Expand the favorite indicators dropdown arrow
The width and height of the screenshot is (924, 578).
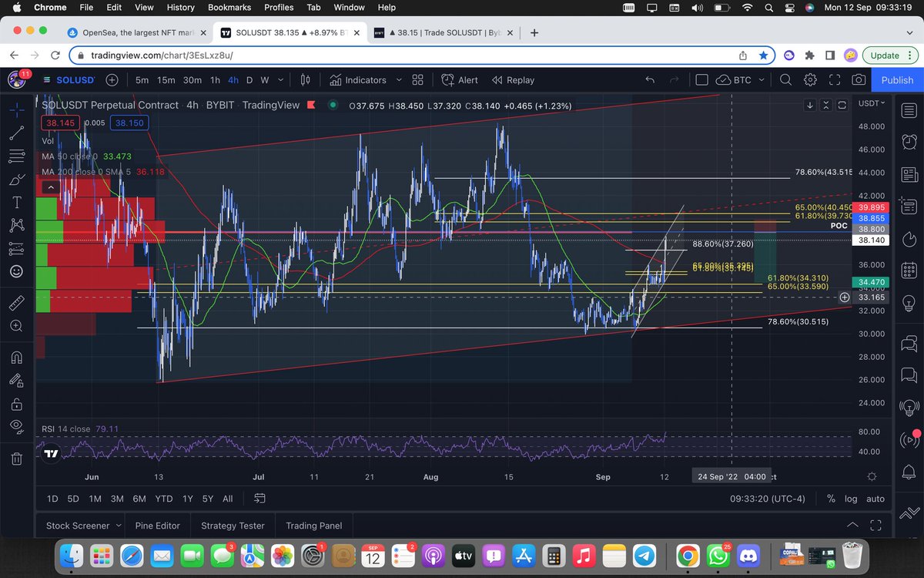point(398,80)
